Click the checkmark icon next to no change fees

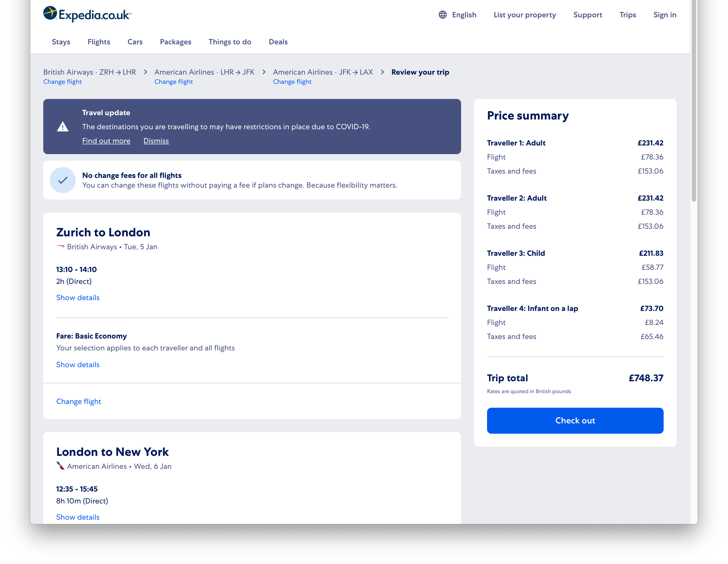pyautogui.click(x=63, y=180)
